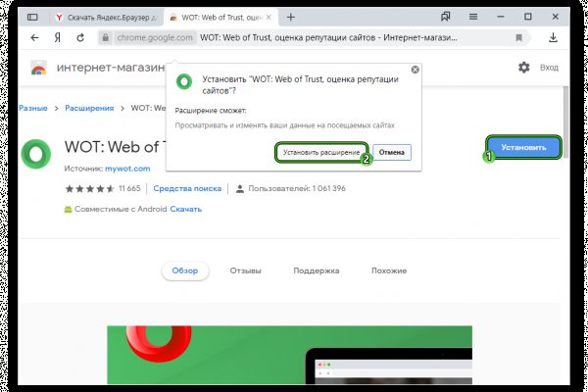Open the Chrome Web Store settings gear

pos(523,67)
